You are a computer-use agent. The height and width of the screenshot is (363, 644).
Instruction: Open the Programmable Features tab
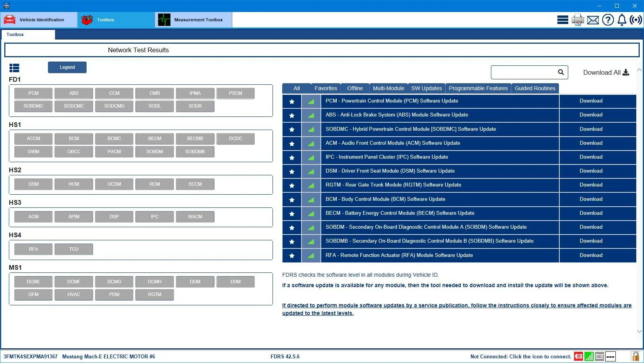[478, 88]
